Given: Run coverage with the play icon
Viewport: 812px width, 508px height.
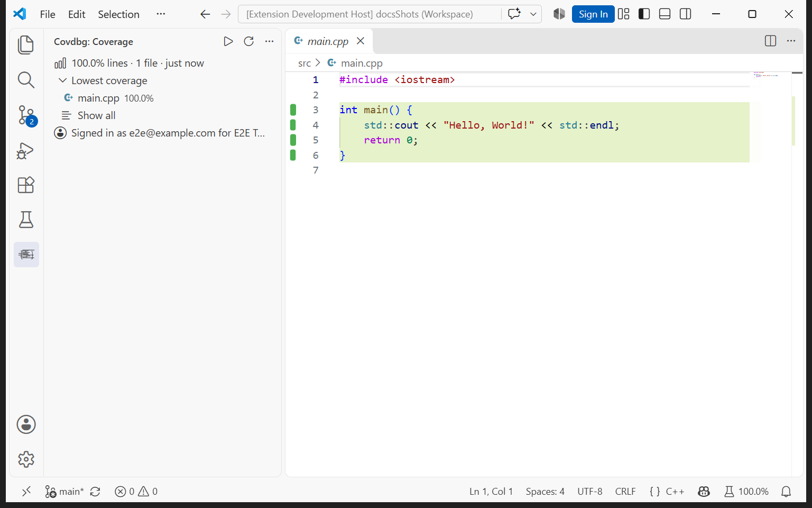Looking at the screenshot, I should point(228,41).
